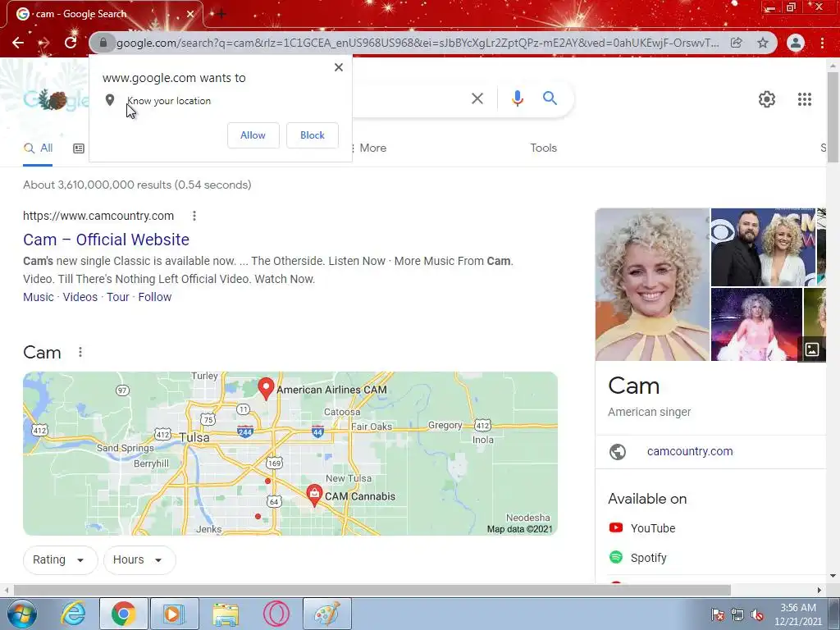Open the share page icon in address bar
The height and width of the screenshot is (630, 840).
pyautogui.click(x=736, y=43)
